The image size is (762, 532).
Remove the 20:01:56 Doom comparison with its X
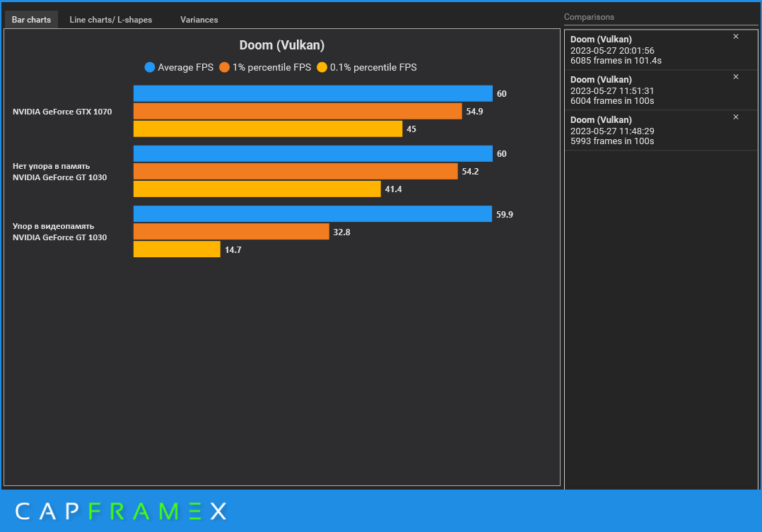(736, 37)
